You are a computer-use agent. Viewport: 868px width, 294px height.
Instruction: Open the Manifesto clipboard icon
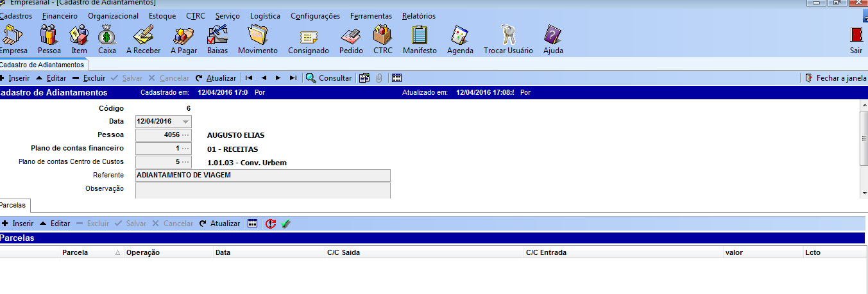click(x=420, y=38)
